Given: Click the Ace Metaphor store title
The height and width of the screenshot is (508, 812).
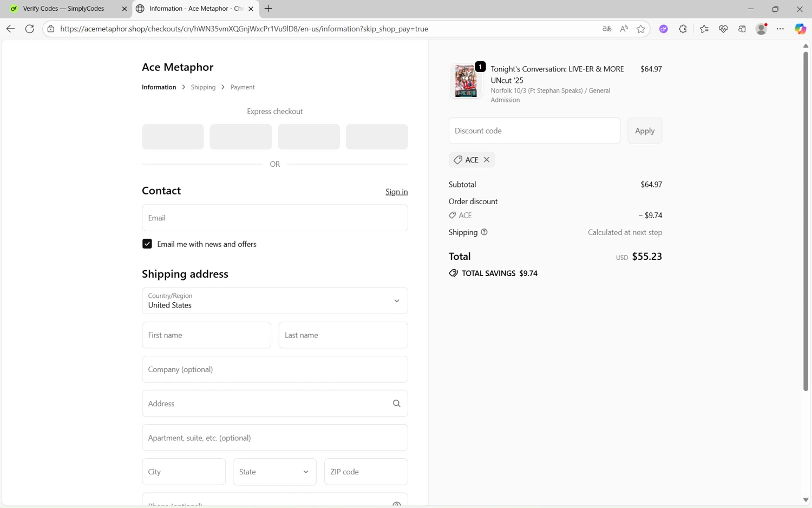Looking at the screenshot, I should pos(178,67).
